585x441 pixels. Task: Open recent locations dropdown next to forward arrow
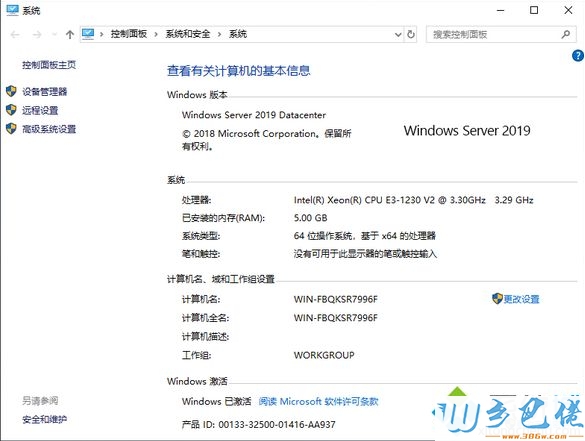point(54,35)
